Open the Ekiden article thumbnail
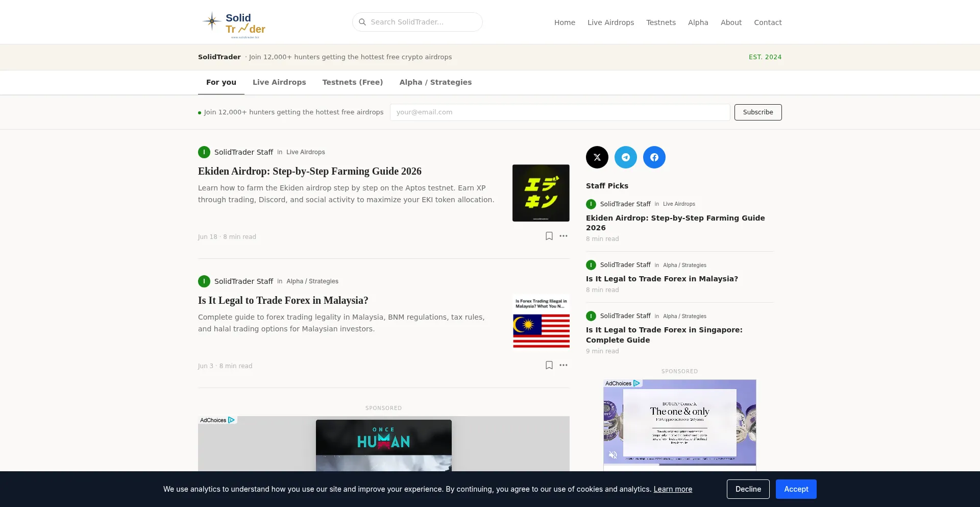The width and height of the screenshot is (980, 507). click(541, 193)
